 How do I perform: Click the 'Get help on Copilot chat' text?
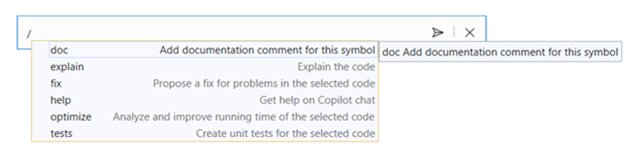317,100
